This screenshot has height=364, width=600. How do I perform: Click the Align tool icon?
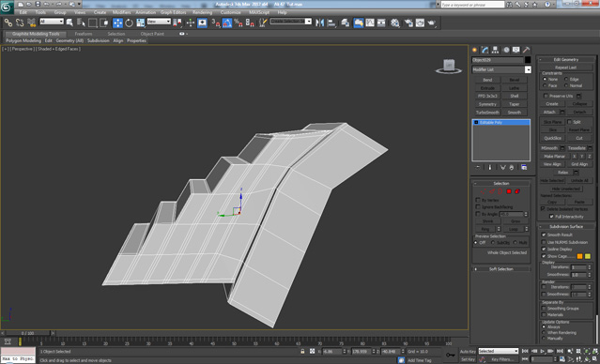(331, 23)
